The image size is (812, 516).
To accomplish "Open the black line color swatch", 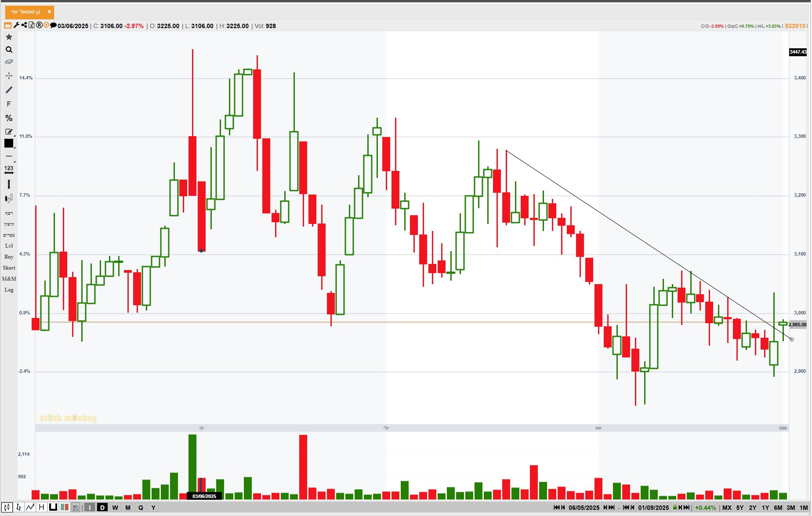I will tap(9, 143).
